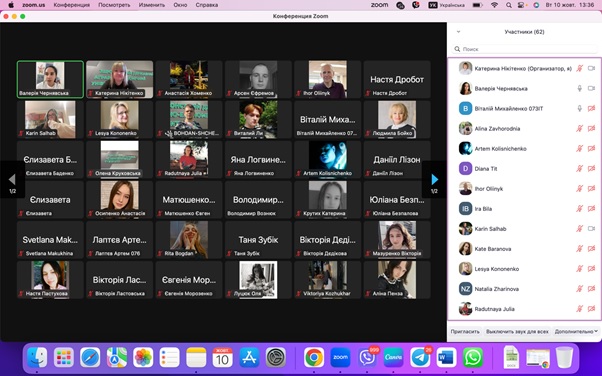Viewport: 602px width, 376px height.
Task: Open the Конференция menu in menu bar
Action: pos(72,5)
